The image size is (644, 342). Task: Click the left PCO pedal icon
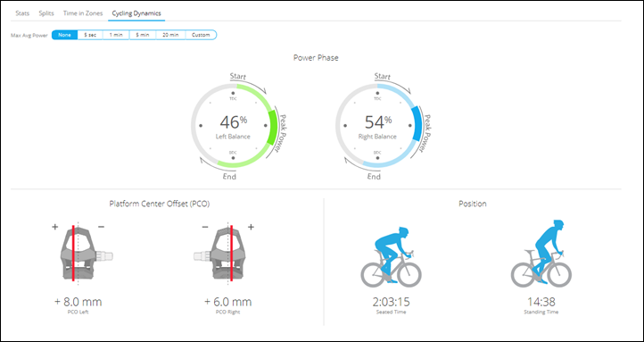[87, 253]
